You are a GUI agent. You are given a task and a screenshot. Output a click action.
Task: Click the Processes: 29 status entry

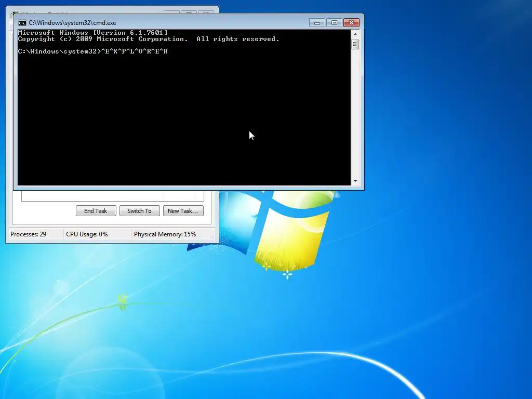point(28,234)
